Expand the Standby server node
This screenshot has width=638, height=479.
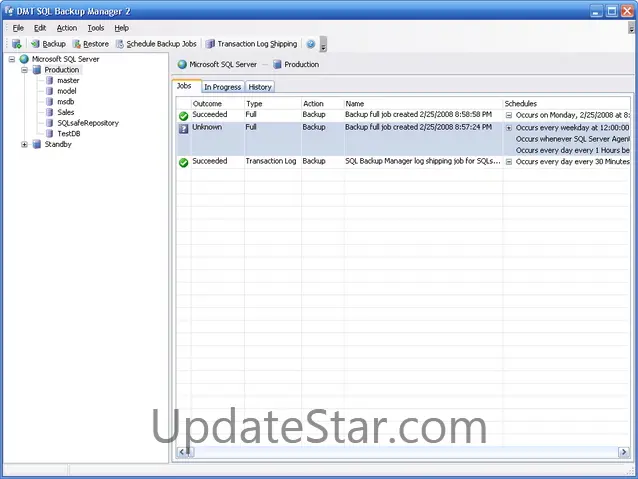click(x=24, y=144)
